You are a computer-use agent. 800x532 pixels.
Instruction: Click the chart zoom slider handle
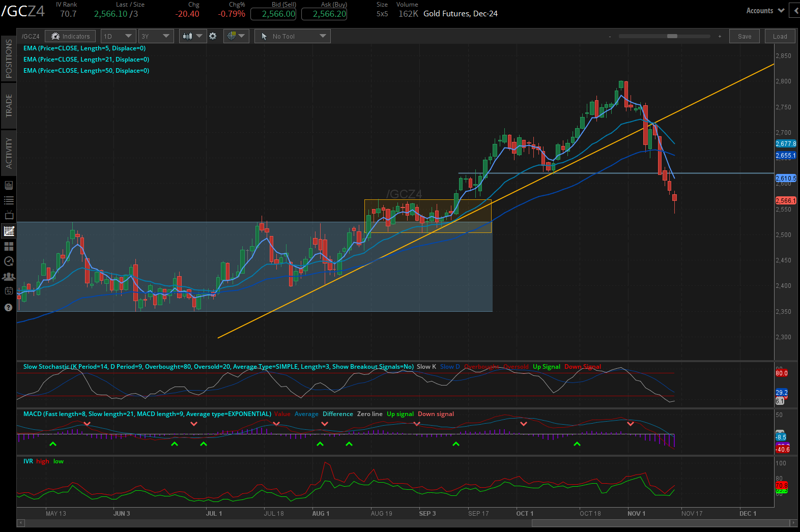coord(672,36)
